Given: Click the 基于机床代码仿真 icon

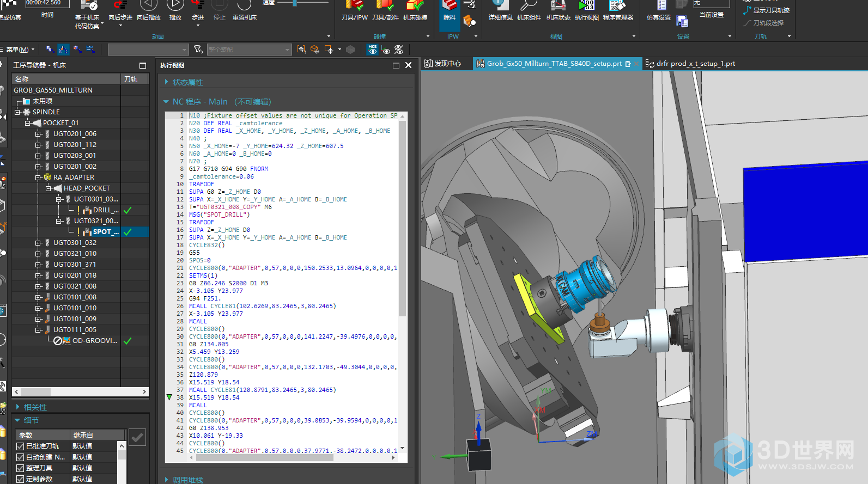Looking at the screenshot, I should pos(88,5).
